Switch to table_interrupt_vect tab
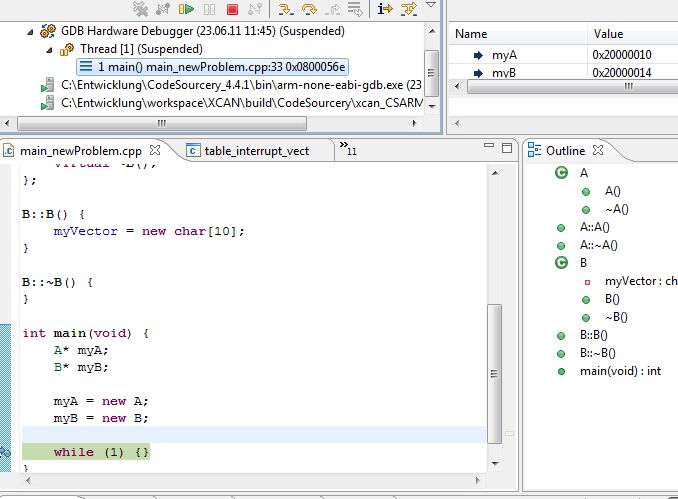This screenshot has width=678, height=499. 256,151
